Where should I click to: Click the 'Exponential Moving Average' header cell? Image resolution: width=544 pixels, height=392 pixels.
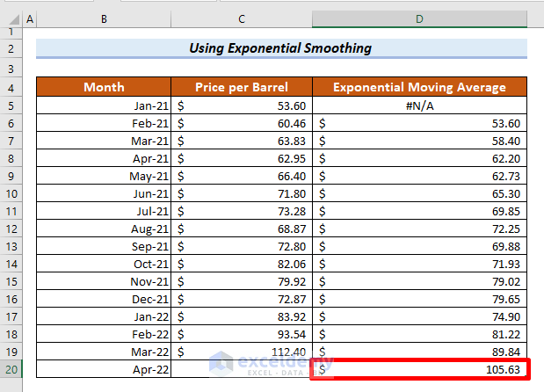(419, 87)
